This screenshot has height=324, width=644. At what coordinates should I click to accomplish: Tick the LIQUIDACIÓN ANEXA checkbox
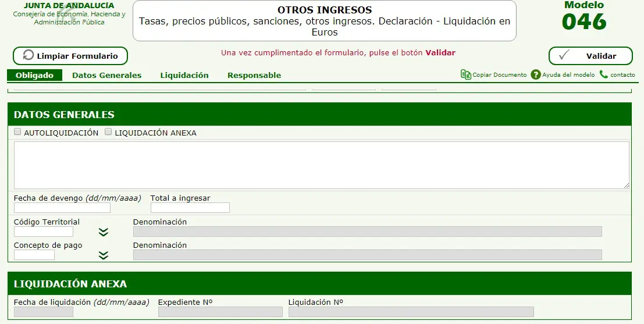pyautogui.click(x=108, y=132)
